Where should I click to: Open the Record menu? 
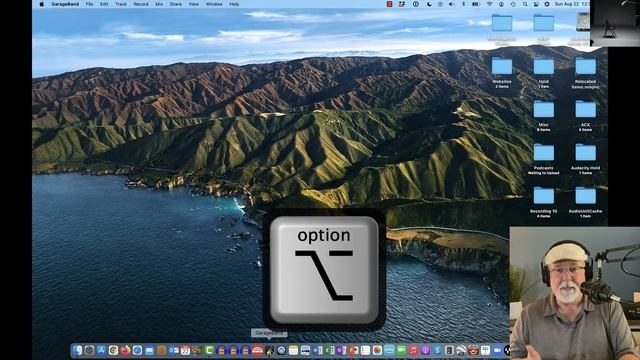click(141, 4)
